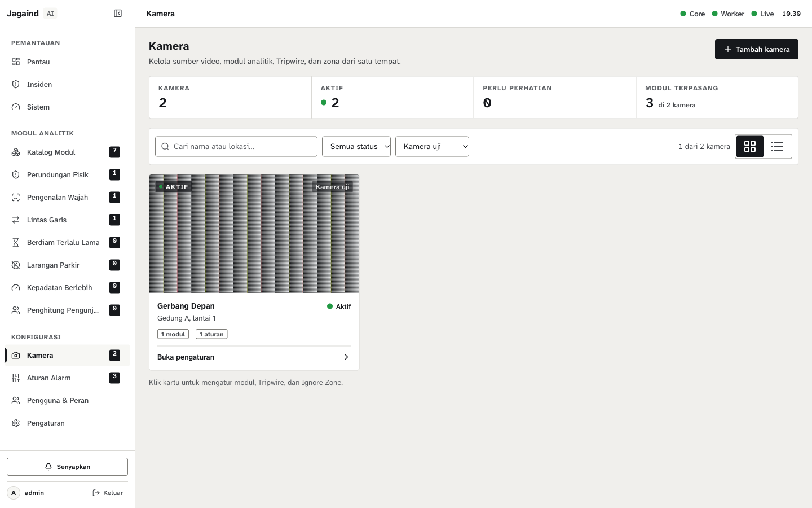The image size is (812, 508).
Task: Click the Larangan Parkir icon
Action: pos(16,265)
